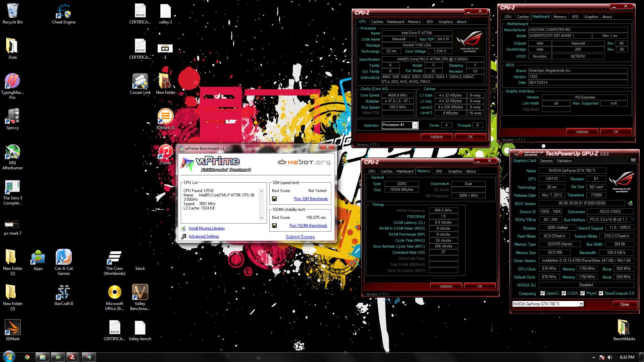Viewport: 644px width, 362px height.
Task: Click Validate in CPU-Z Mainboard window
Action: tap(582, 132)
